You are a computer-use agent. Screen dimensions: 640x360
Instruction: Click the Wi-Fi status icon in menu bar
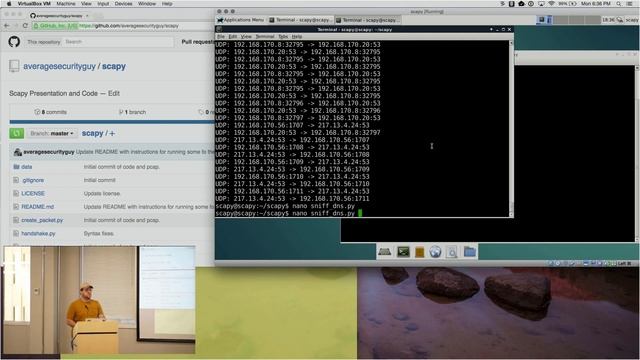[551, 4]
